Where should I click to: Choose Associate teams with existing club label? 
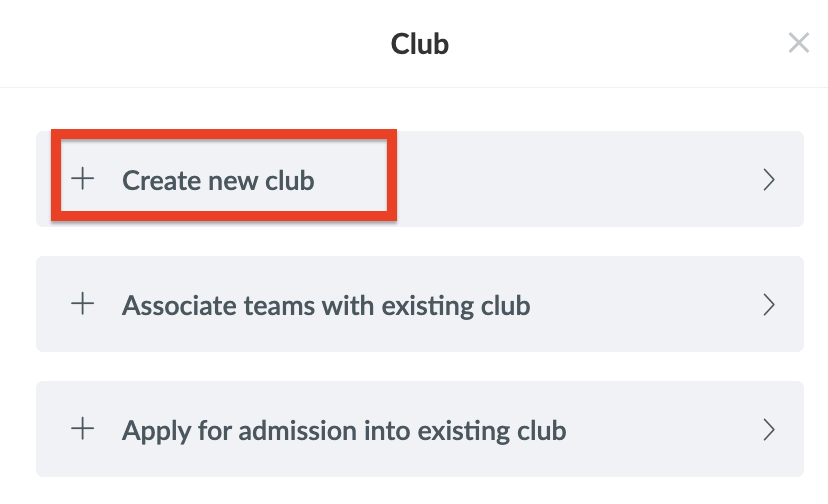tap(326, 306)
